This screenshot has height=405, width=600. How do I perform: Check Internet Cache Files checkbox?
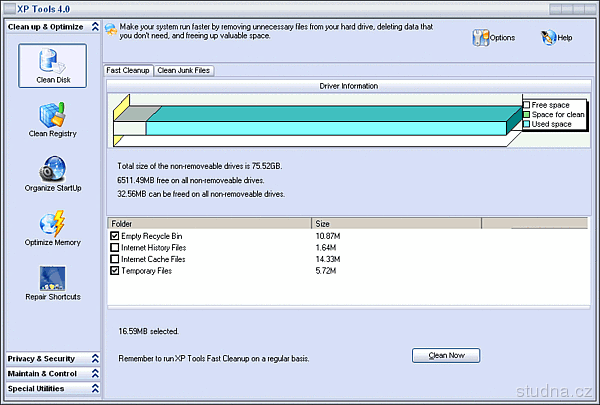click(x=114, y=259)
